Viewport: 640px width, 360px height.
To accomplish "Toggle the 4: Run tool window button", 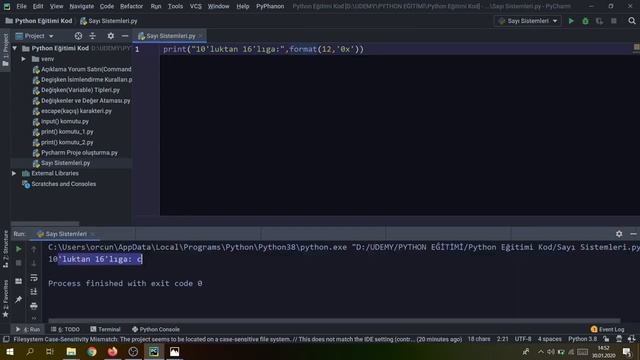I will 28,329.
